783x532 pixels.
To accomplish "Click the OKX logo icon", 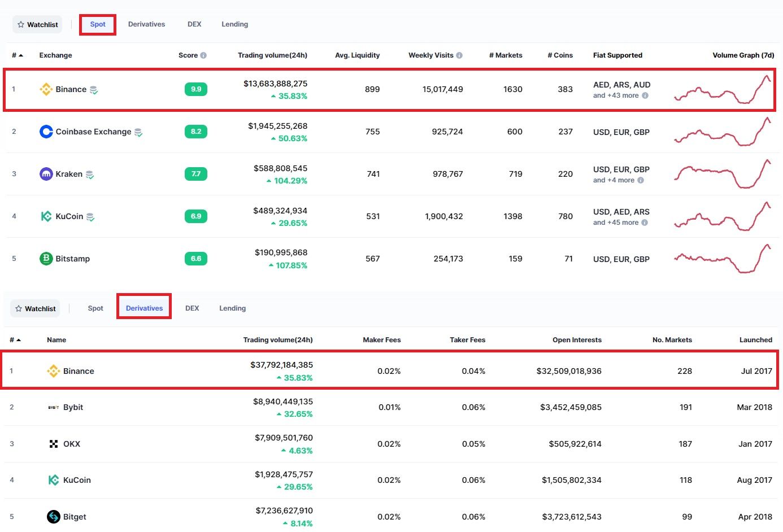I will (x=54, y=444).
